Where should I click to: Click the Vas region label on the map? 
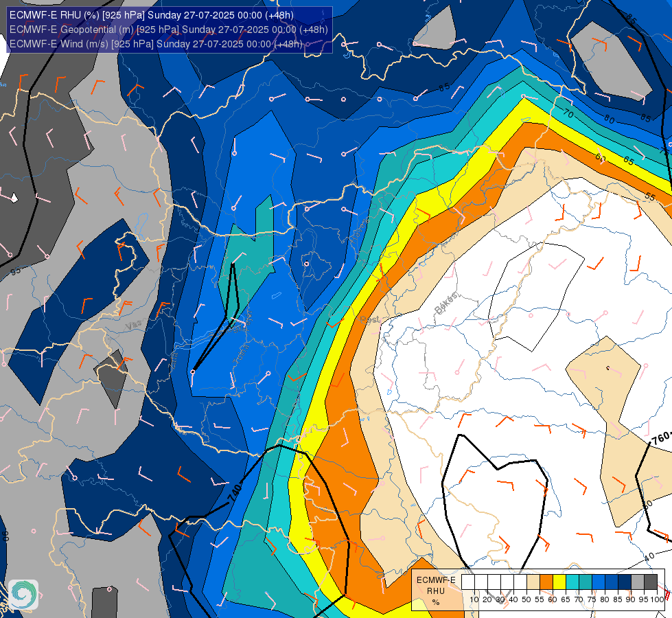tap(133, 326)
